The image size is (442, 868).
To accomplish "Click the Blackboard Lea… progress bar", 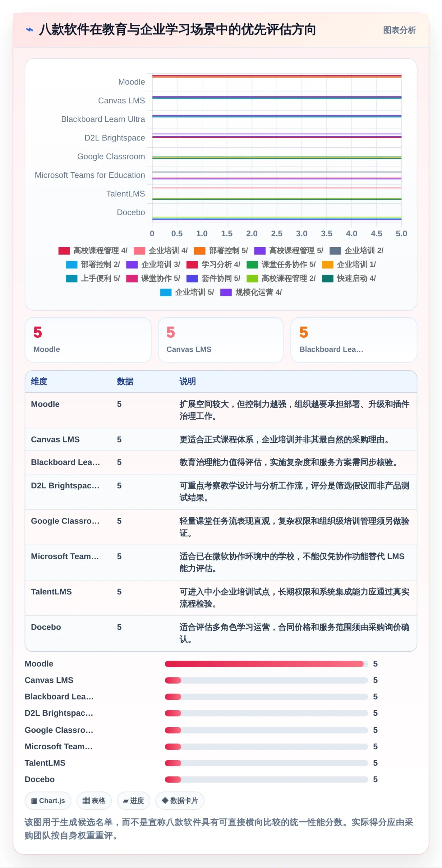I will tap(266, 697).
